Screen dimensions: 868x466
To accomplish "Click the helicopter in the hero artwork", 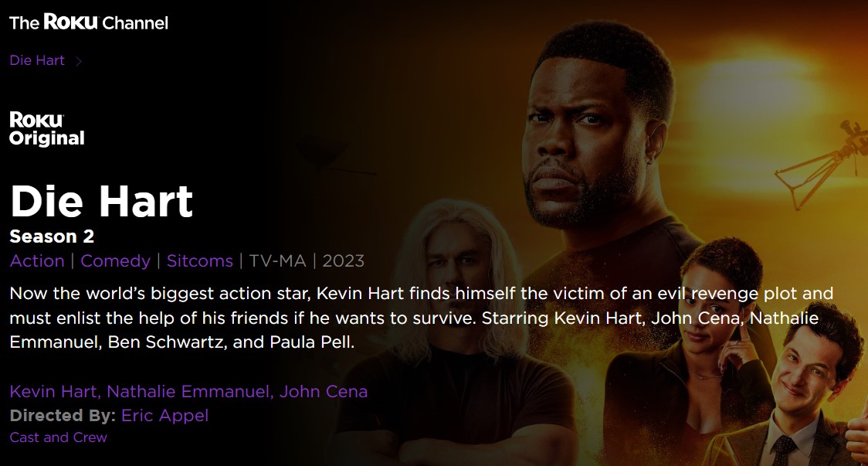I will pyautogui.click(x=822, y=162).
